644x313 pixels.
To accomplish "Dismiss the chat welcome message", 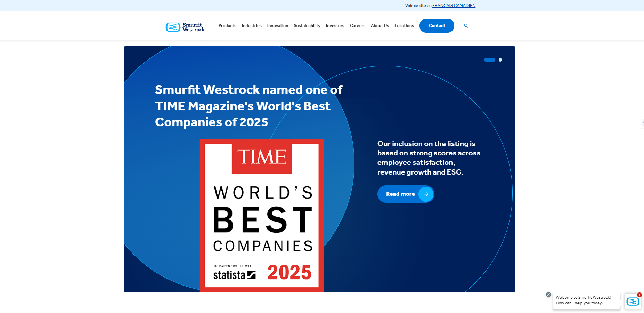I will [548, 295].
